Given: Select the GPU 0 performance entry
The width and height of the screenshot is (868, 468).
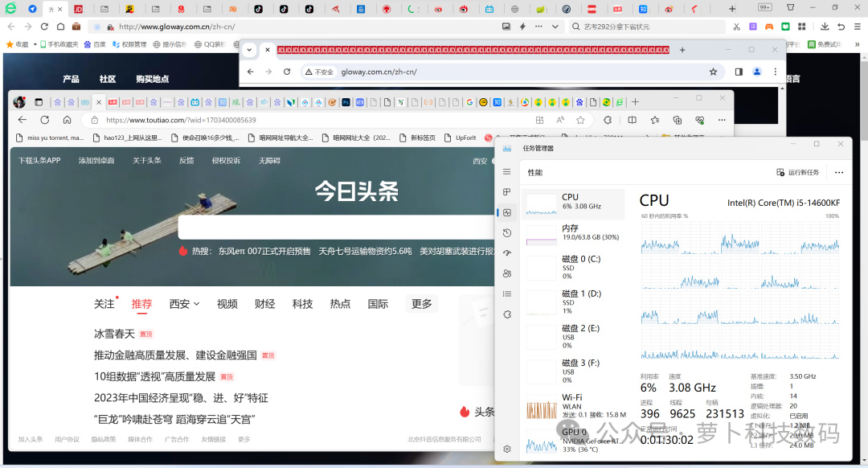Looking at the screenshot, I should 573,441.
